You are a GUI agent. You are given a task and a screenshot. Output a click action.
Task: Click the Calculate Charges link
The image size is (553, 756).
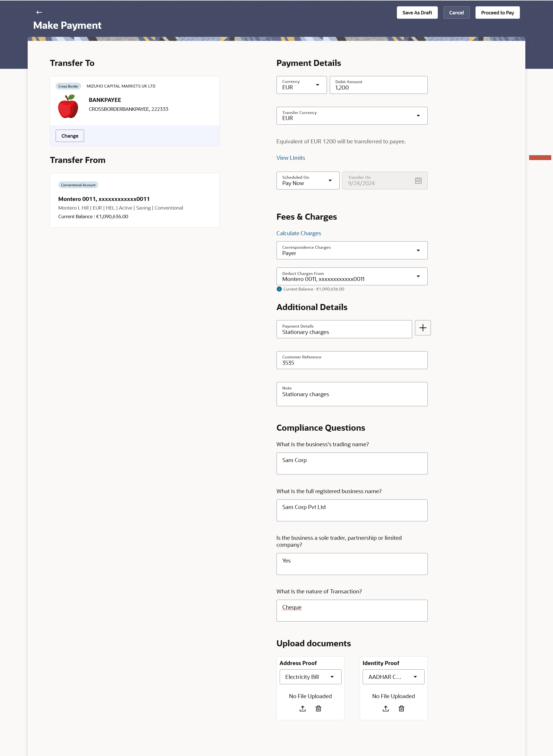(299, 233)
